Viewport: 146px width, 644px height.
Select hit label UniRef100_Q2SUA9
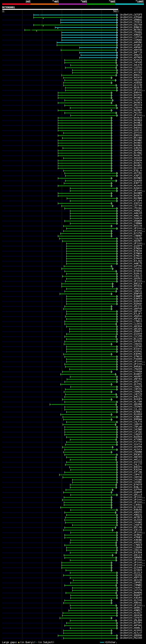pyautogui.click(x=131, y=567)
